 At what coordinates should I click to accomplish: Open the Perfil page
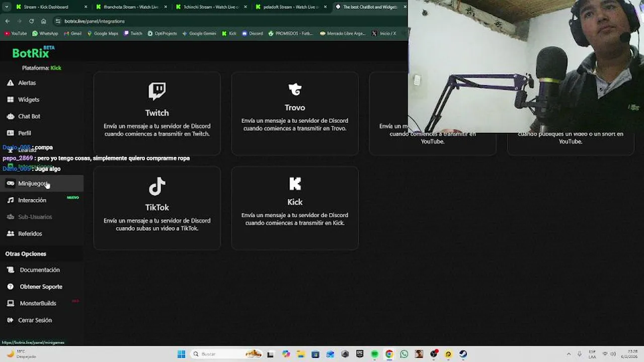tap(42, 133)
